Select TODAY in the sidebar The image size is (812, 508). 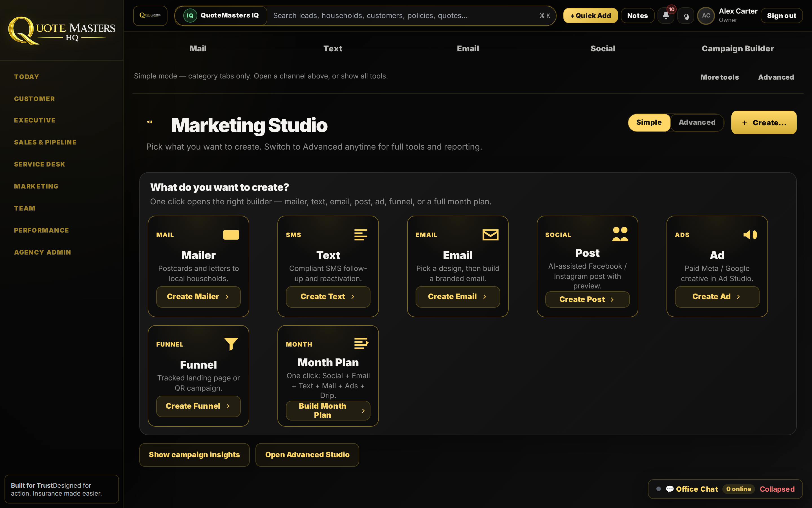coord(27,76)
